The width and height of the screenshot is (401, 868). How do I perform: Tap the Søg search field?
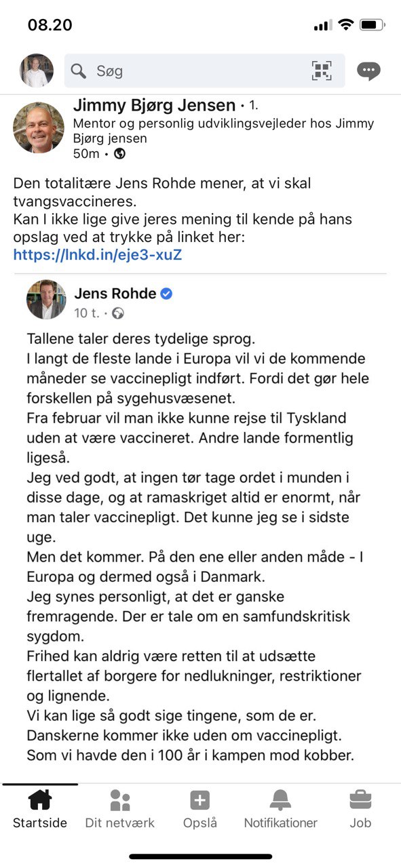pyautogui.click(x=204, y=71)
